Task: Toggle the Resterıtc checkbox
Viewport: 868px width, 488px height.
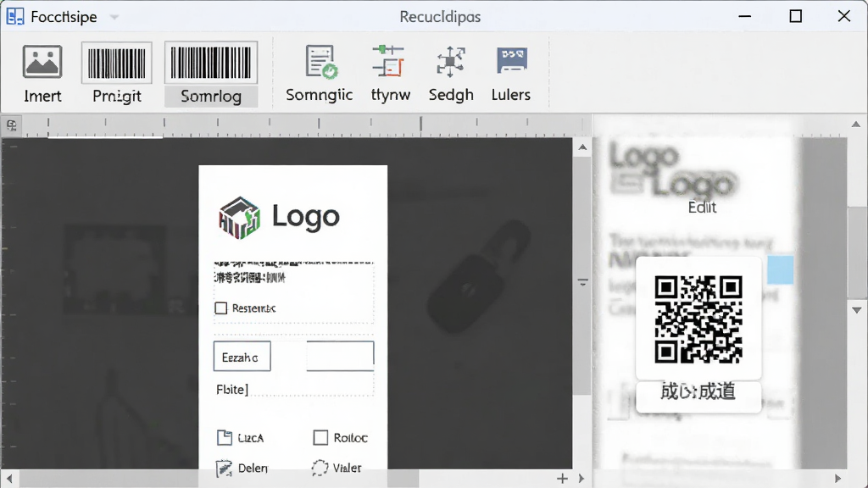Action: (221, 308)
